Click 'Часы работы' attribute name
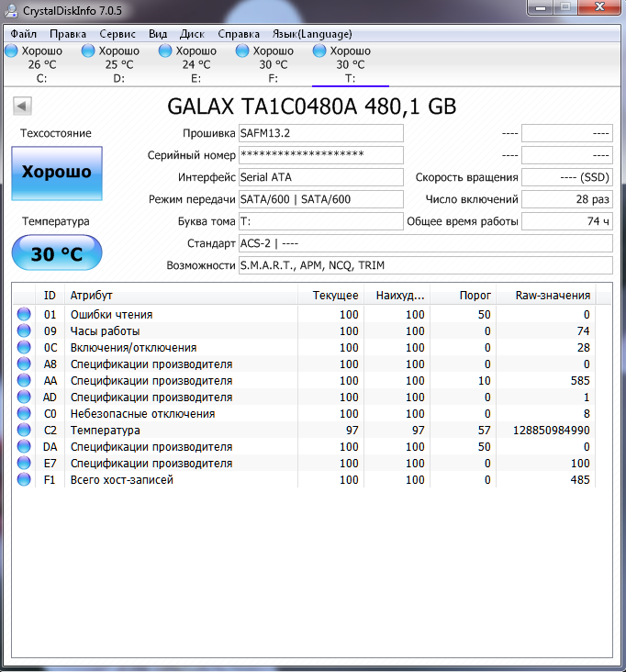 [105, 331]
